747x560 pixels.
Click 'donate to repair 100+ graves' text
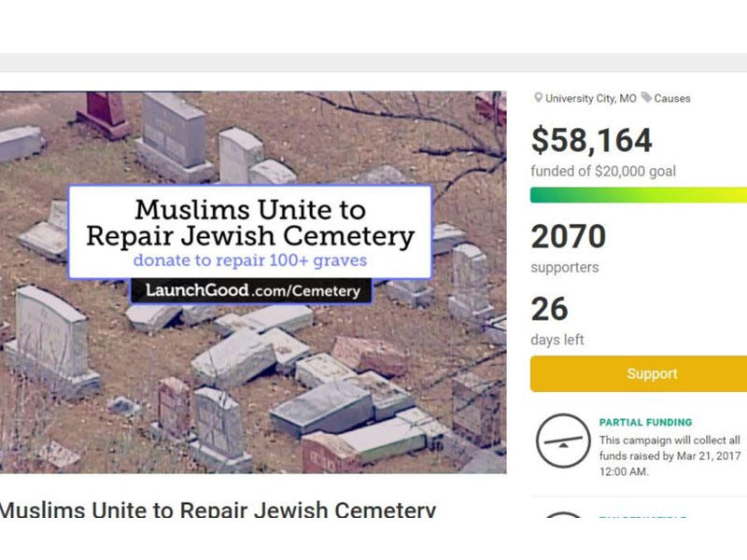(249, 260)
